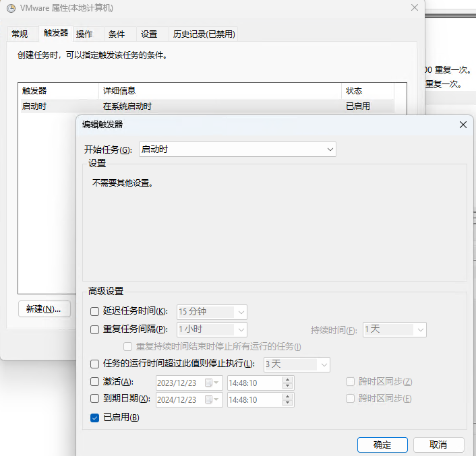Click the 确定 button
This screenshot has height=456, width=476.
click(382, 445)
